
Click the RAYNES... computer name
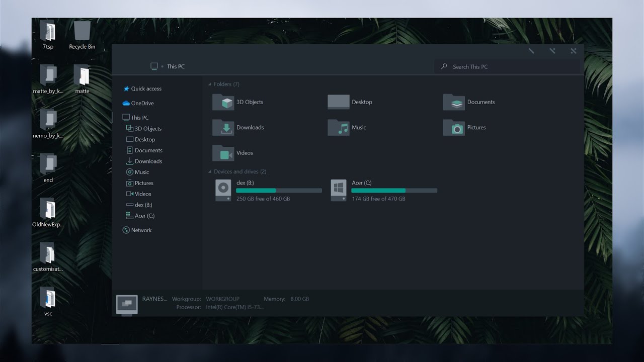pyautogui.click(x=154, y=299)
